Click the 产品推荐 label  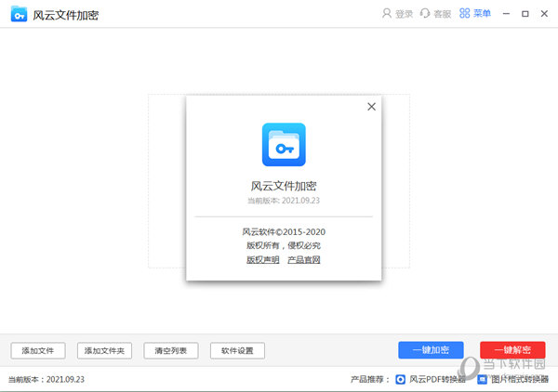coord(370,380)
